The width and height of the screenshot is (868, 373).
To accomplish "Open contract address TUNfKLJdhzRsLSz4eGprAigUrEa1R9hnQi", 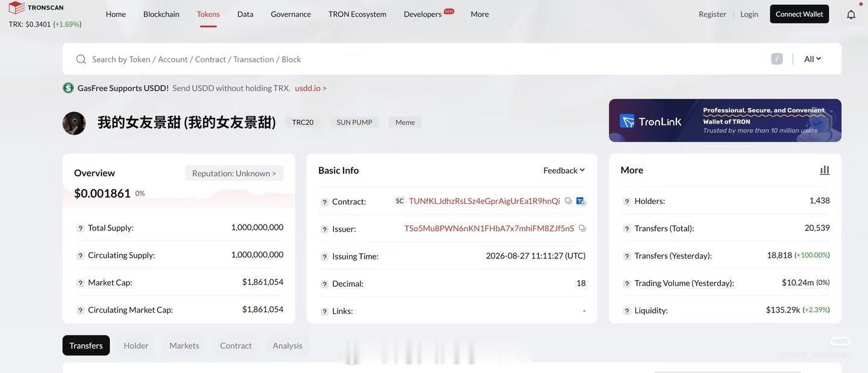I will pos(485,201).
